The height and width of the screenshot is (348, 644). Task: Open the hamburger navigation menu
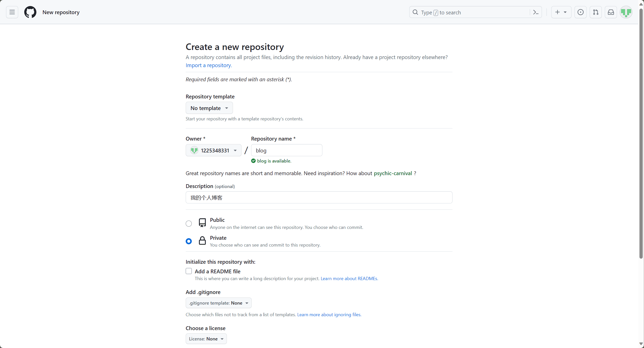(12, 12)
